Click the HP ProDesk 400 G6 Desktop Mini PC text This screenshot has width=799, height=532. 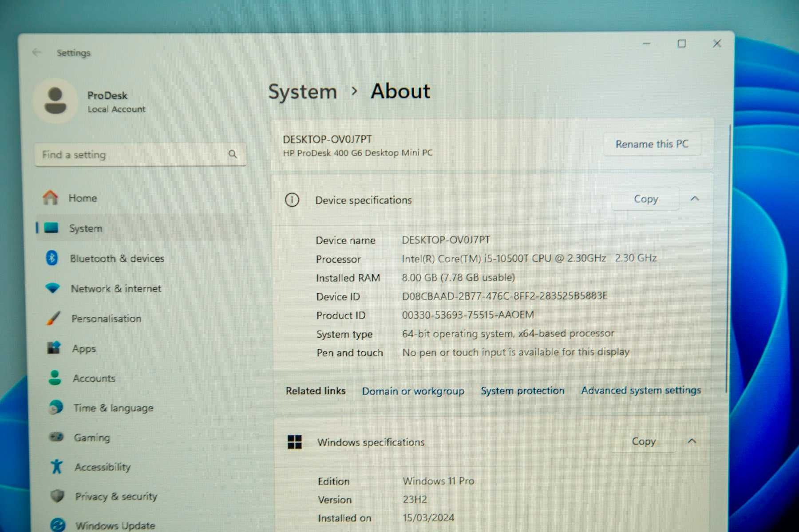point(358,153)
